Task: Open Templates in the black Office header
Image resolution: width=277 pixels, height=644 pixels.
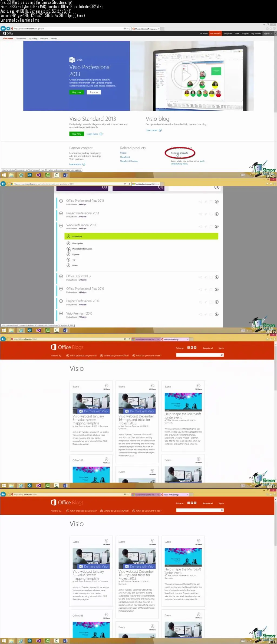Action: tap(227, 33)
